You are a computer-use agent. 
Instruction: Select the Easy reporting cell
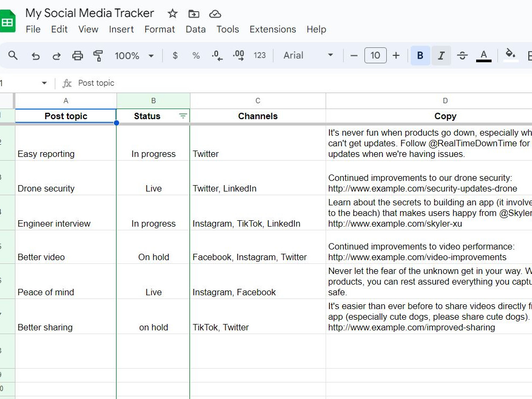(66, 143)
